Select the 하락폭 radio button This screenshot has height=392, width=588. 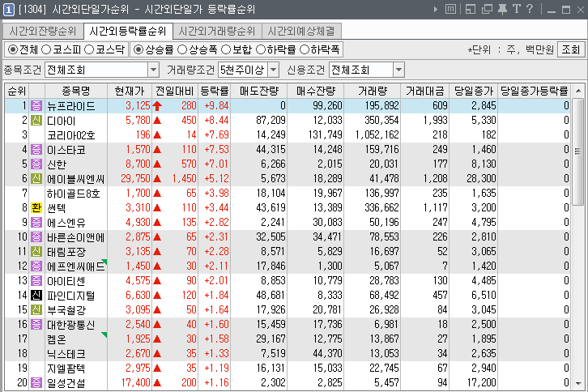(x=305, y=49)
